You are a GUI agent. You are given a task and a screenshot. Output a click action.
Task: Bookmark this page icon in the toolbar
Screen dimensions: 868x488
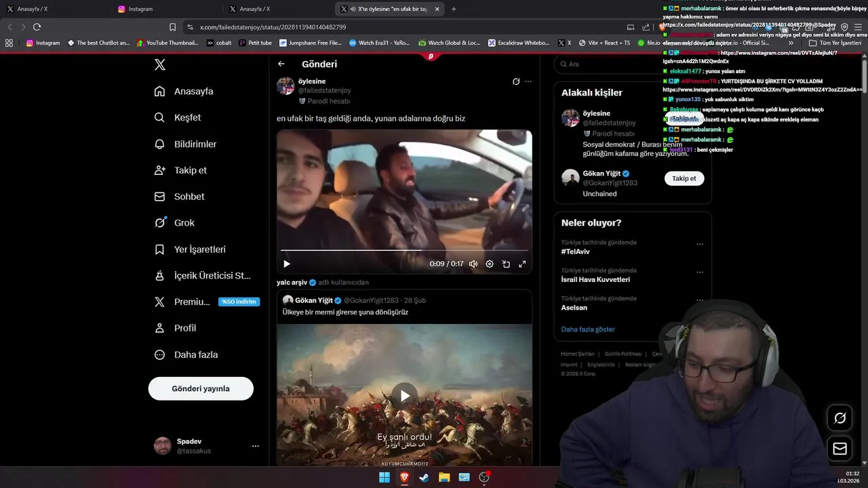172,27
